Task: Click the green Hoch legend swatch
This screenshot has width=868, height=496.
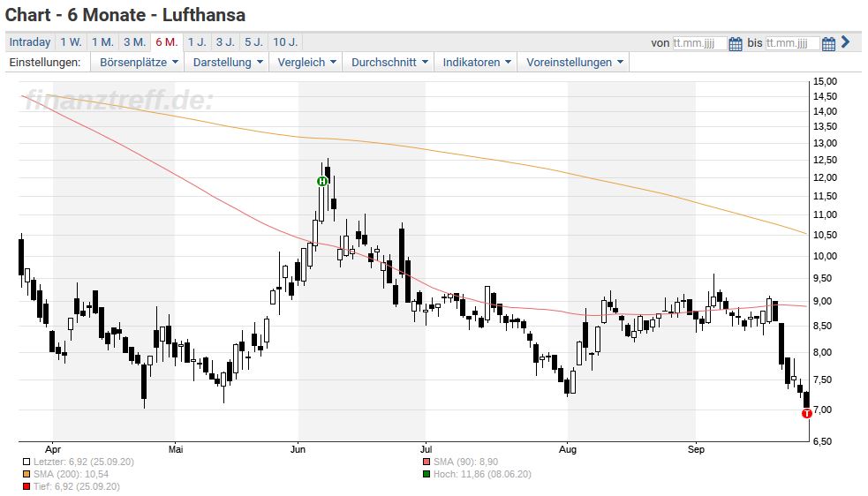Action: pyautogui.click(x=426, y=475)
